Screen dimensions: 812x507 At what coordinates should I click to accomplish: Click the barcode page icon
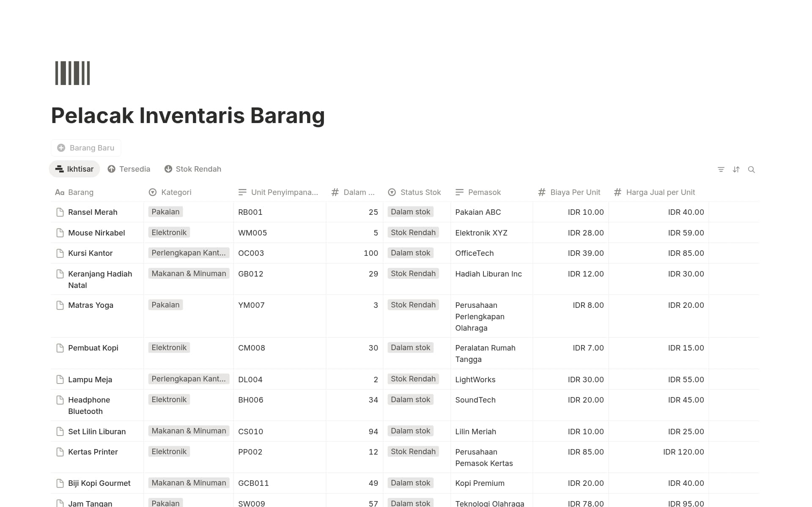[73, 73]
